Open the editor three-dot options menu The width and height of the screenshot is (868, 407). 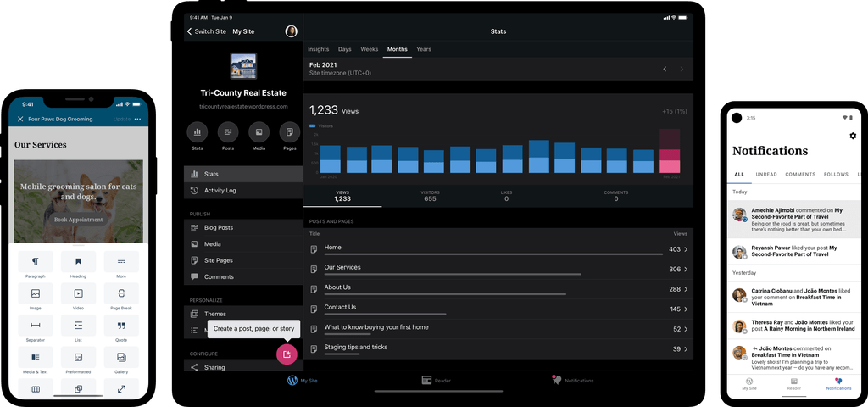pyautogui.click(x=137, y=119)
